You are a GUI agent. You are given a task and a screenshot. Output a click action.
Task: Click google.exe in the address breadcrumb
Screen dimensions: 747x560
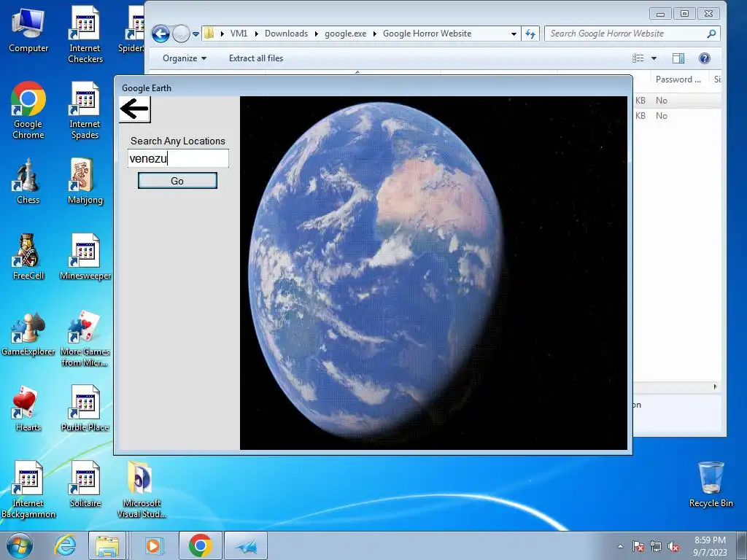[345, 34]
